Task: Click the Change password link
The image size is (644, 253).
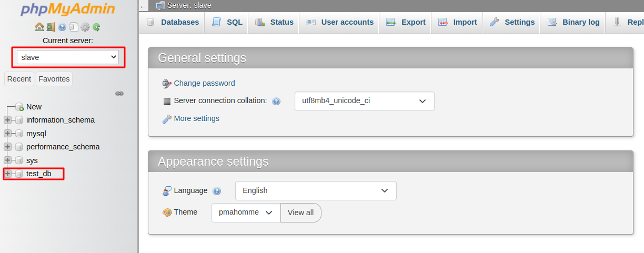Action: tap(204, 83)
